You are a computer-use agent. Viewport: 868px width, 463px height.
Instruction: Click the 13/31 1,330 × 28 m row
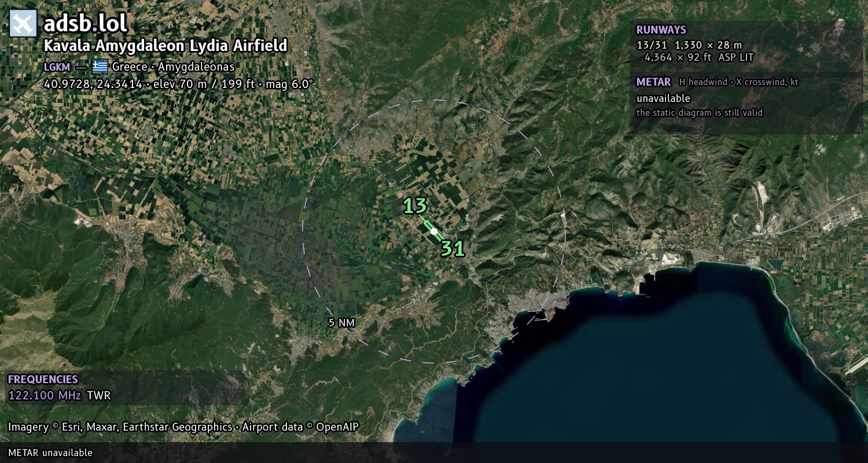689,45
